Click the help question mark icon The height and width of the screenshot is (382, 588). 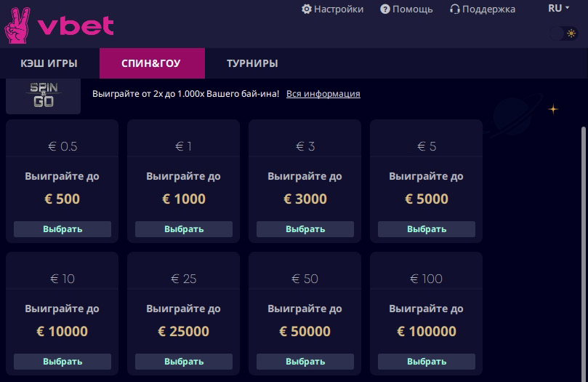tap(384, 9)
